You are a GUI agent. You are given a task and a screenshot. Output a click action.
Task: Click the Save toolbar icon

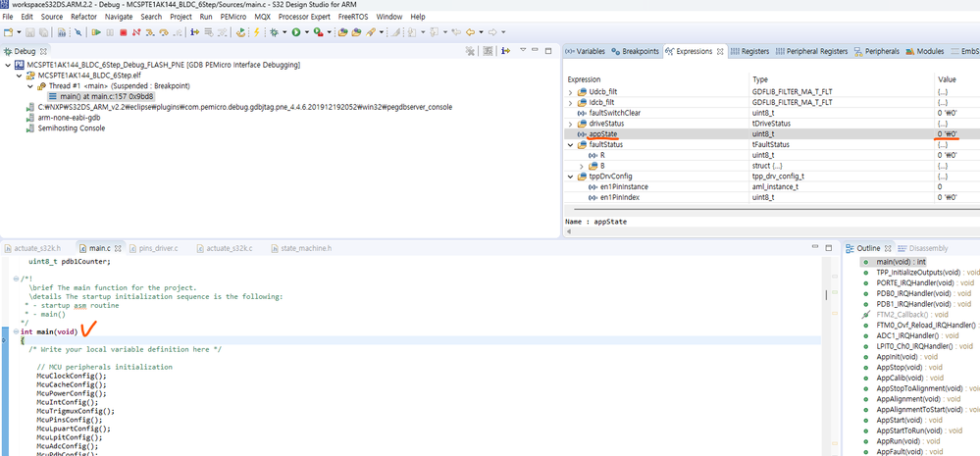30,31
